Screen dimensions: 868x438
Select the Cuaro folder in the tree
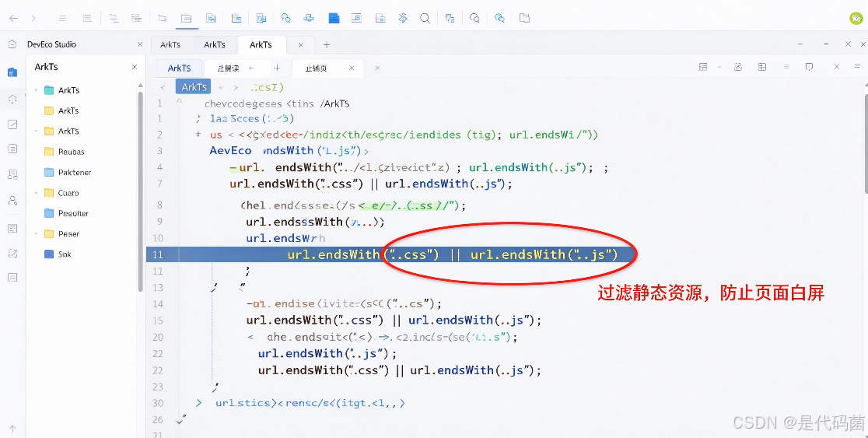tap(61, 193)
